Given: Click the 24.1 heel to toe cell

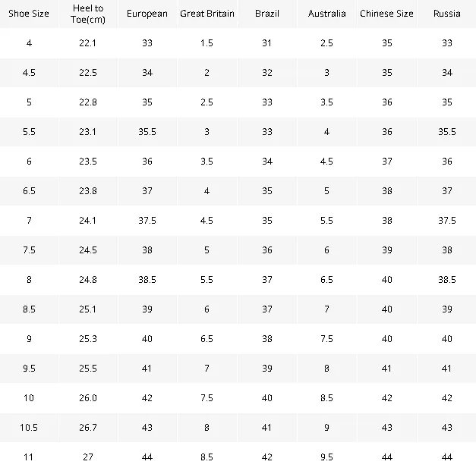Looking at the screenshot, I should click(x=88, y=221).
